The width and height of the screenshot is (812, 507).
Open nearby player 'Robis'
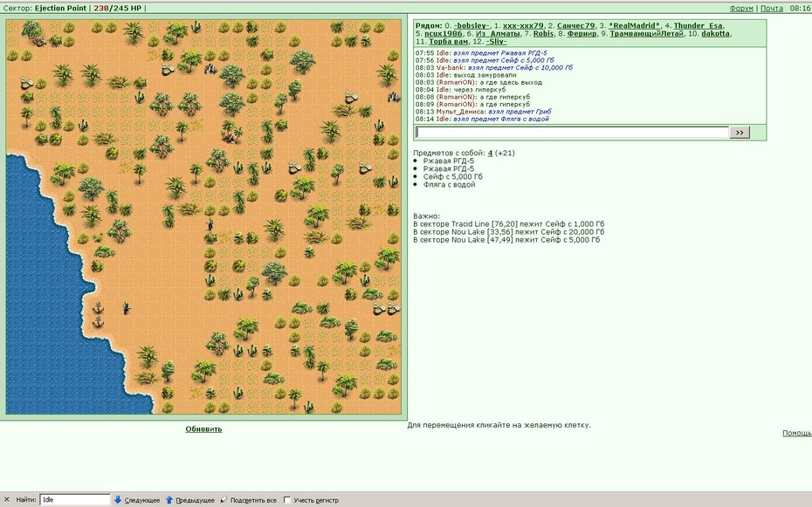(x=543, y=34)
